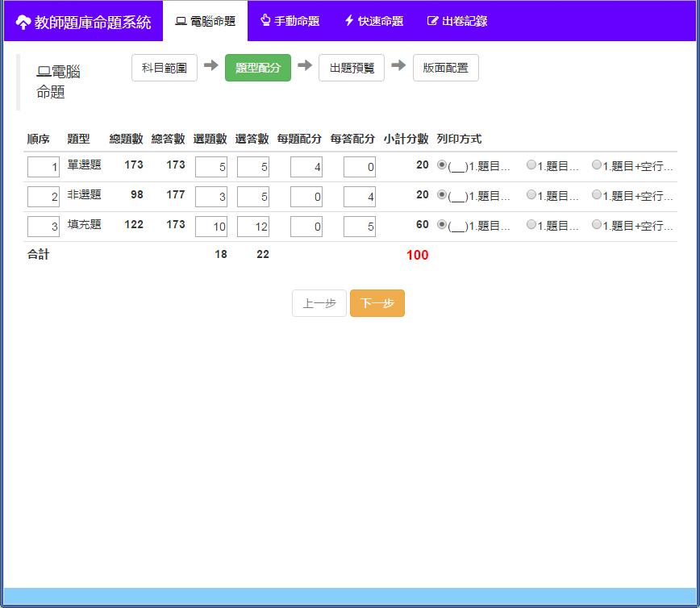Click the 填充題 question type label
700x608 pixels.
point(84,224)
